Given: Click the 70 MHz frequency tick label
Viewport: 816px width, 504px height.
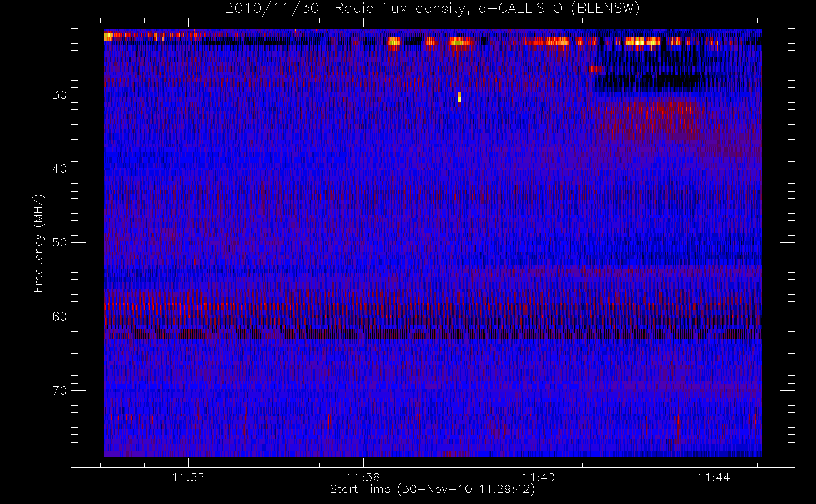Looking at the screenshot, I should click(x=60, y=391).
